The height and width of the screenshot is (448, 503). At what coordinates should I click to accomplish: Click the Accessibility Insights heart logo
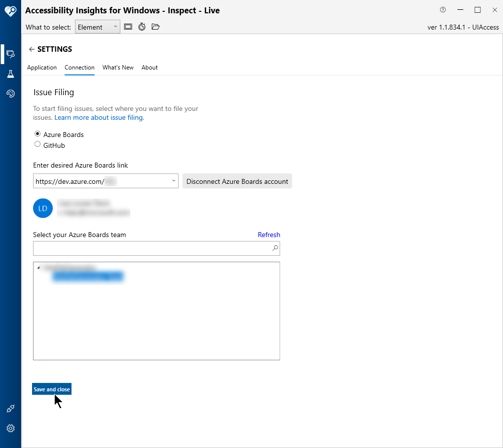click(x=10, y=11)
